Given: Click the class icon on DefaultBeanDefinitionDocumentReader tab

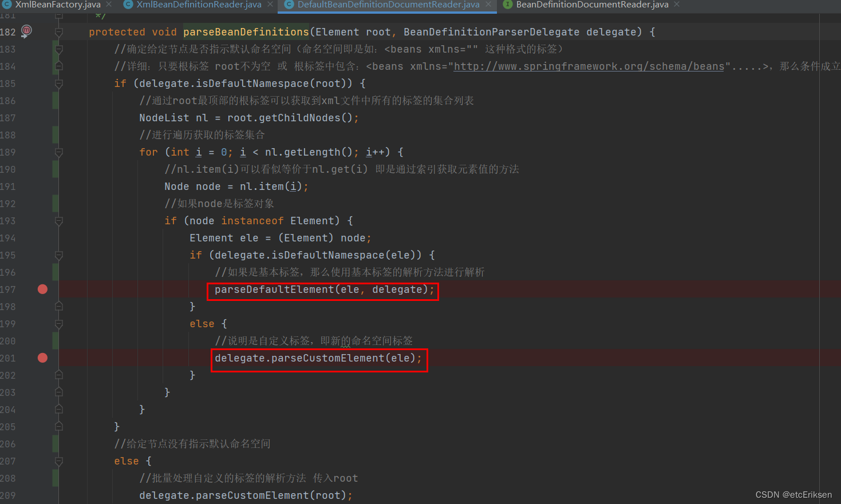Looking at the screenshot, I should 289,5.
